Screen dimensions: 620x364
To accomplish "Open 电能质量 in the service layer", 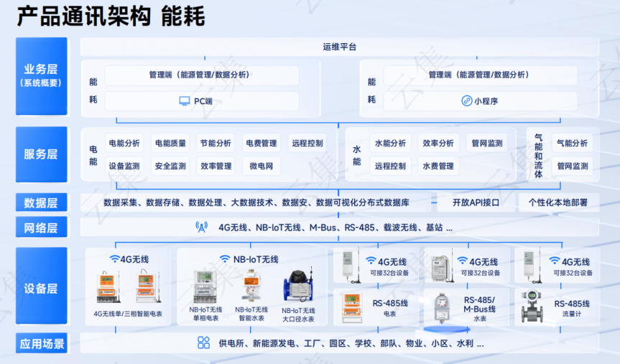I will pos(170,144).
